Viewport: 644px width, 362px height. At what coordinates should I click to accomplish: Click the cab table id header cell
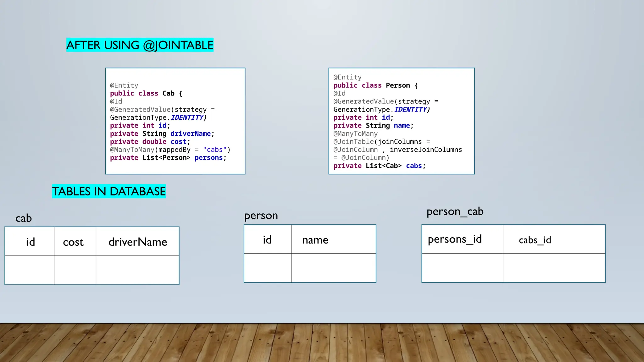click(x=30, y=242)
